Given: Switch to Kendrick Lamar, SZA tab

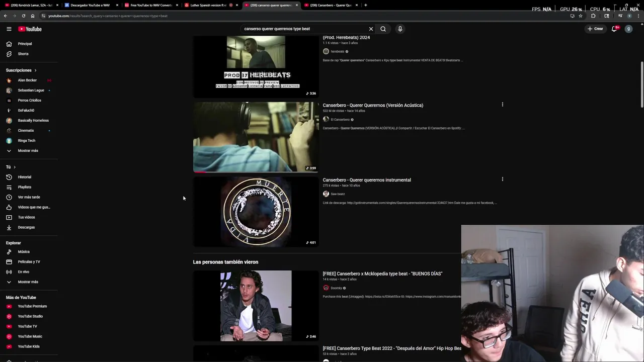Looking at the screenshot, I should point(31,5).
